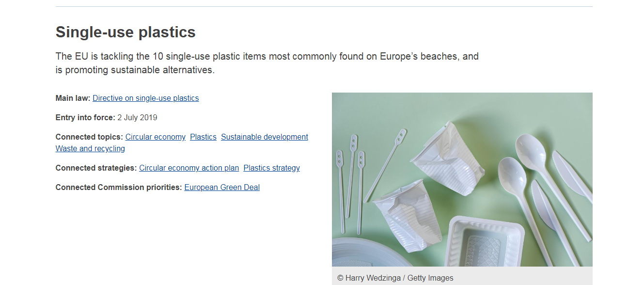Open the Directive on single-use plastics link
The width and height of the screenshot is (644, 285).
[x=145, y=98]
